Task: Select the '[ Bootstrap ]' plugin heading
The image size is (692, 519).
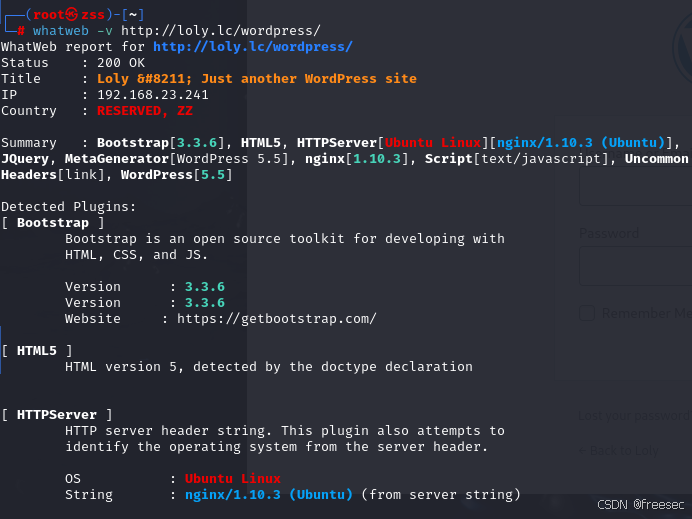Action: (53, 223)
